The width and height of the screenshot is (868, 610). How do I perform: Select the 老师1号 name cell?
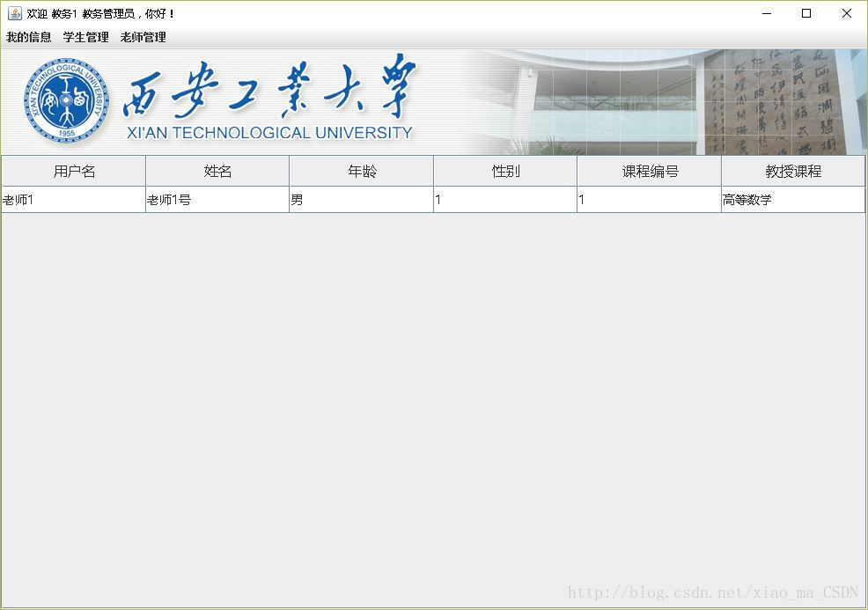[217, 200]
